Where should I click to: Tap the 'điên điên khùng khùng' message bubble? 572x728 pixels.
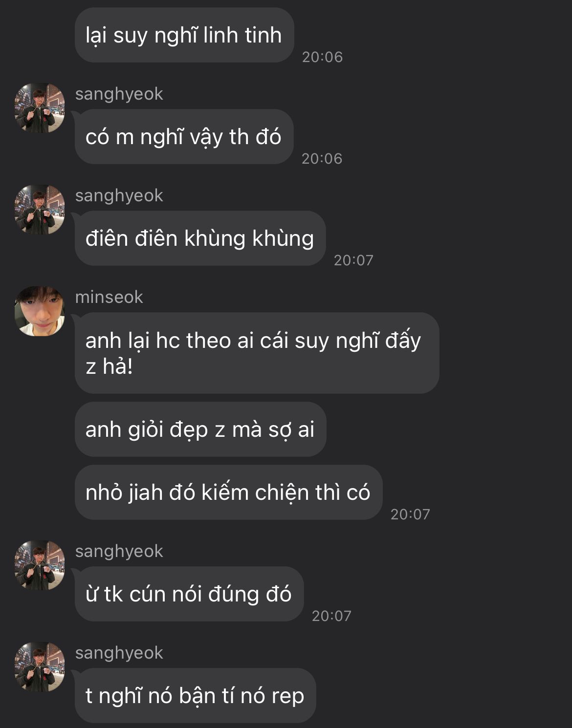[200, 238]
